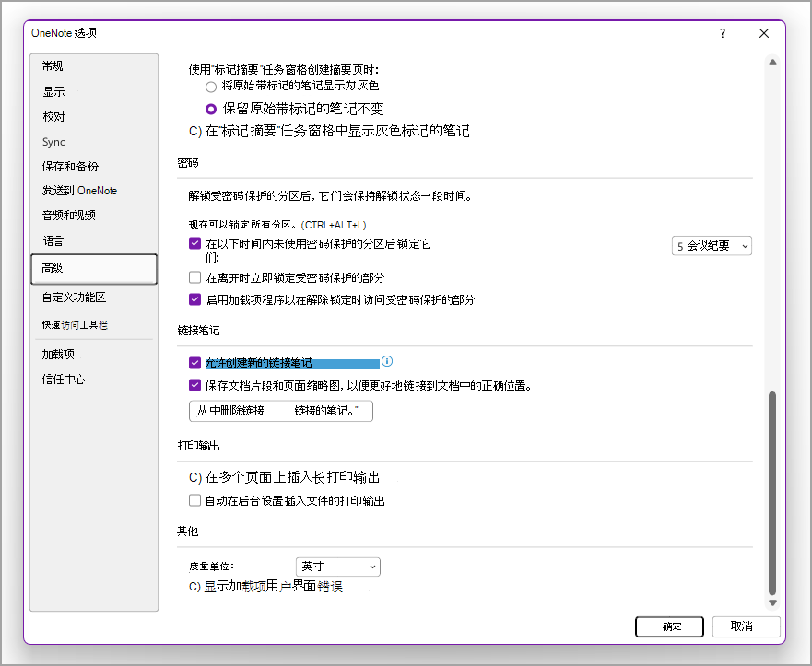Viewport: 812px width, 666px height.
Task: Close the OneNote 选项 dialog
Action: click(764, 34)
